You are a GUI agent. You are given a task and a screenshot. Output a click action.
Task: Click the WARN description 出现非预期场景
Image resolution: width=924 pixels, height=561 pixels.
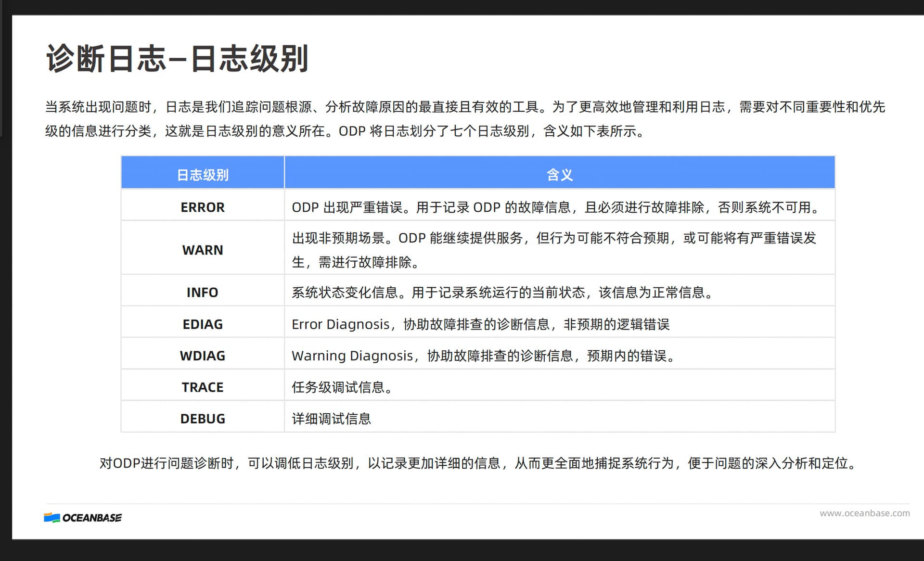coord(554,250)
